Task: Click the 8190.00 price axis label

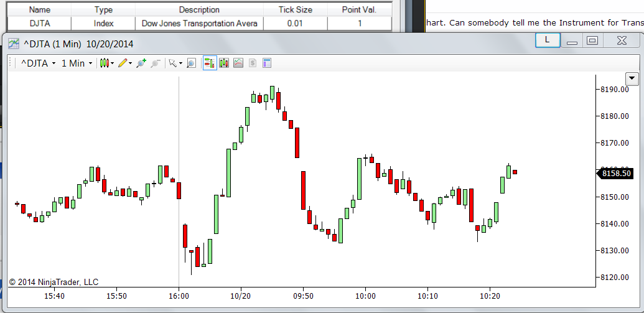Action: tap(614, 89)
